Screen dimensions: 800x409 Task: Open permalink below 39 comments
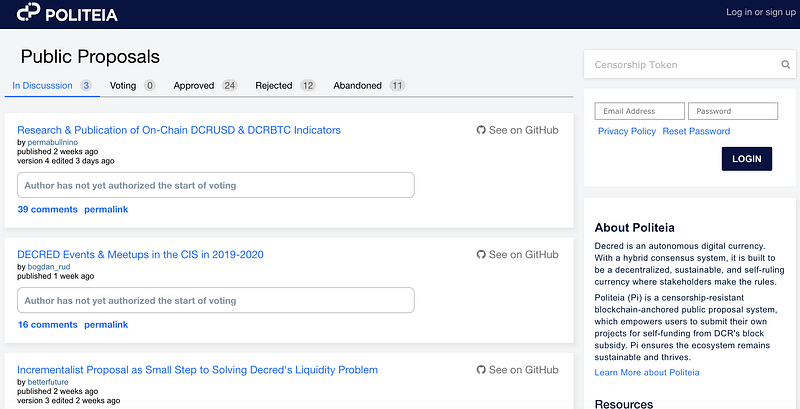(106, 210)
